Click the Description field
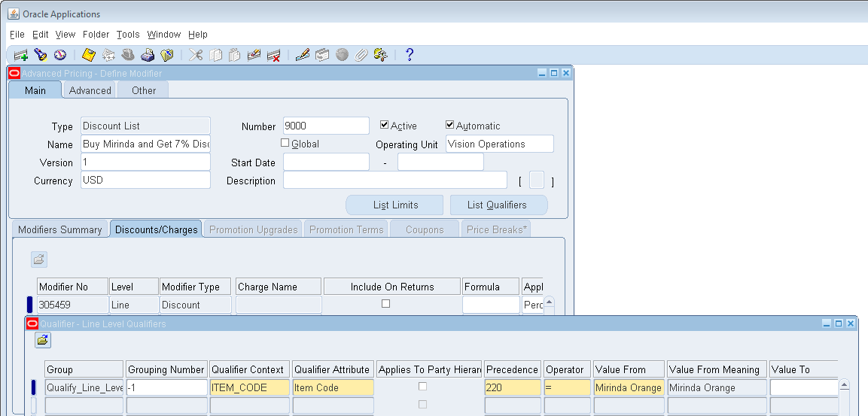Screen dimensions: 868x416 pyautogui.click(x=395, y=180)
